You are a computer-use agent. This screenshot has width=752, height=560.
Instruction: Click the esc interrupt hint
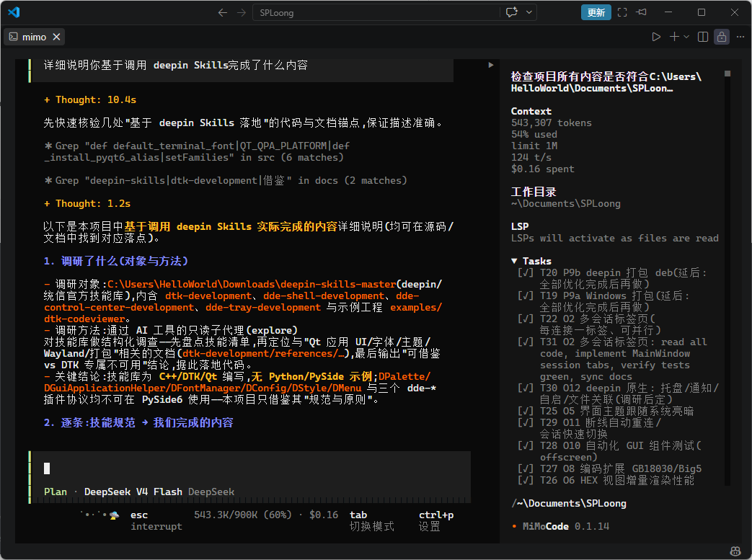pos(156,520)
